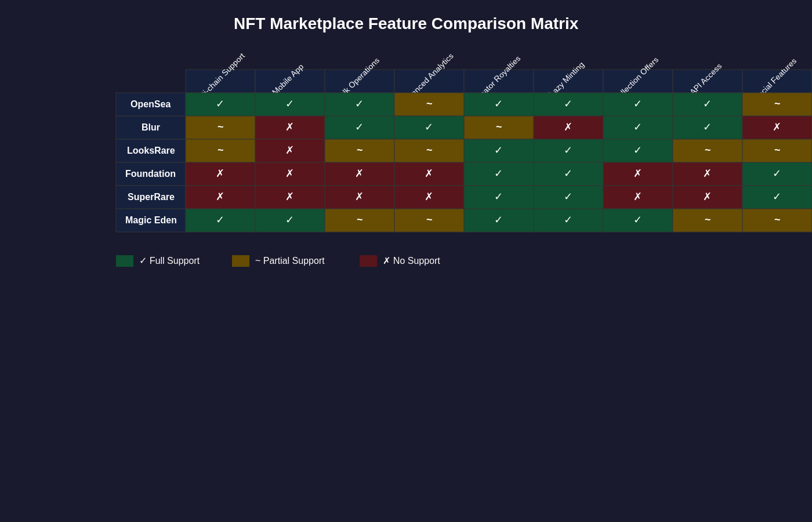The height and width of the screenshot is (522, 812).
Task: Click SuperRare's Creator Royalties checkmark cell
Action: tap(499, 197)
